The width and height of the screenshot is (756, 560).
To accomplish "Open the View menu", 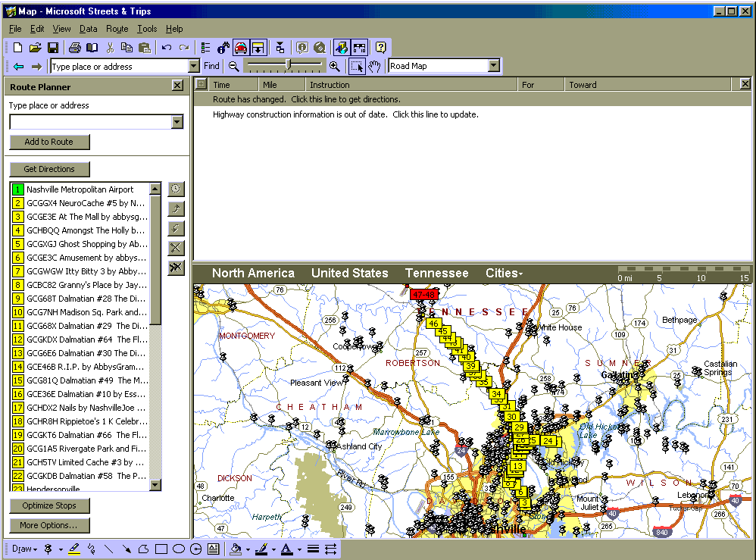I will [61, 29].
